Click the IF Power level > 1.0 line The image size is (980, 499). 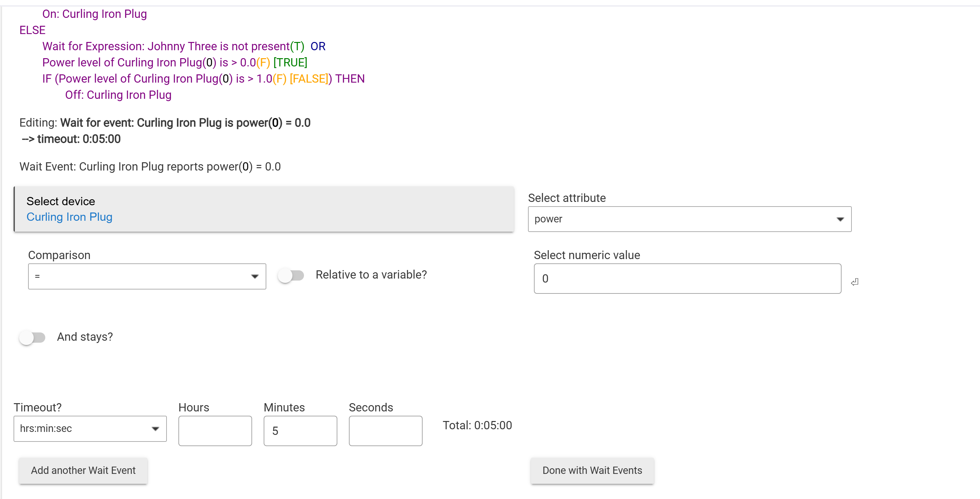tap(203, 79)
